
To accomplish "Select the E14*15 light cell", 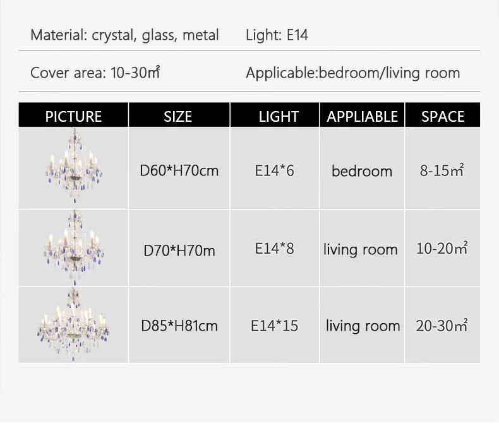I will point(275,325).
